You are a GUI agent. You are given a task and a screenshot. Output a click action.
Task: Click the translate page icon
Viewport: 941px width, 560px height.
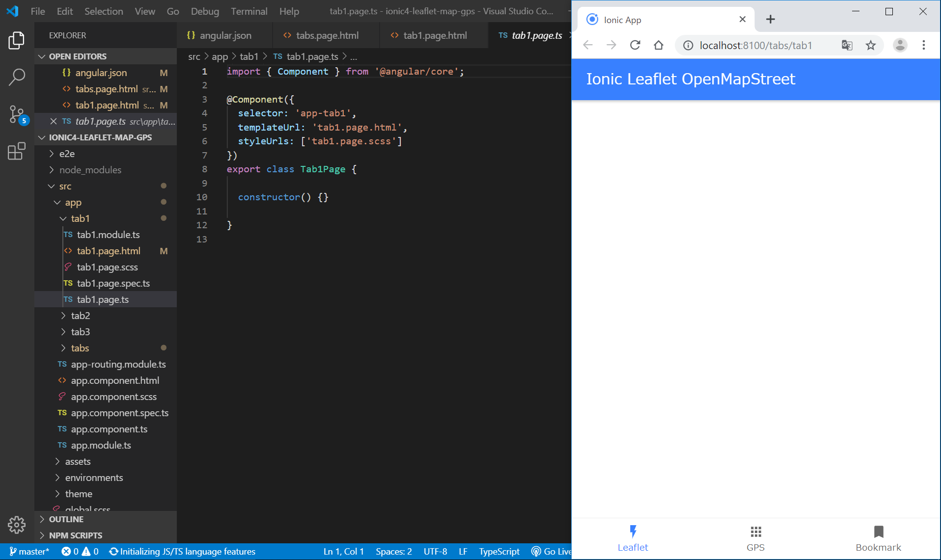click(x=847, y=46)
